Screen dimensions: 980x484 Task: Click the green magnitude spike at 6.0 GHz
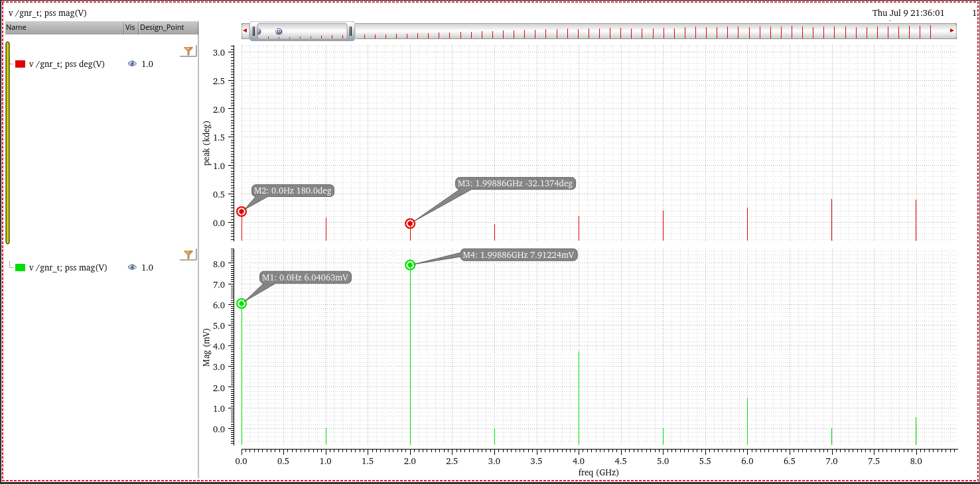pos(747,421)
